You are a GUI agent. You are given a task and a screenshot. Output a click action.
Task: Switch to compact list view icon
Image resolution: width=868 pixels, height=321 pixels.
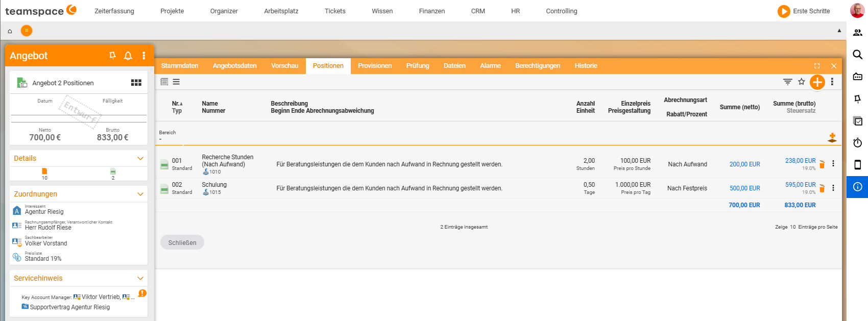tap(176, 82)
